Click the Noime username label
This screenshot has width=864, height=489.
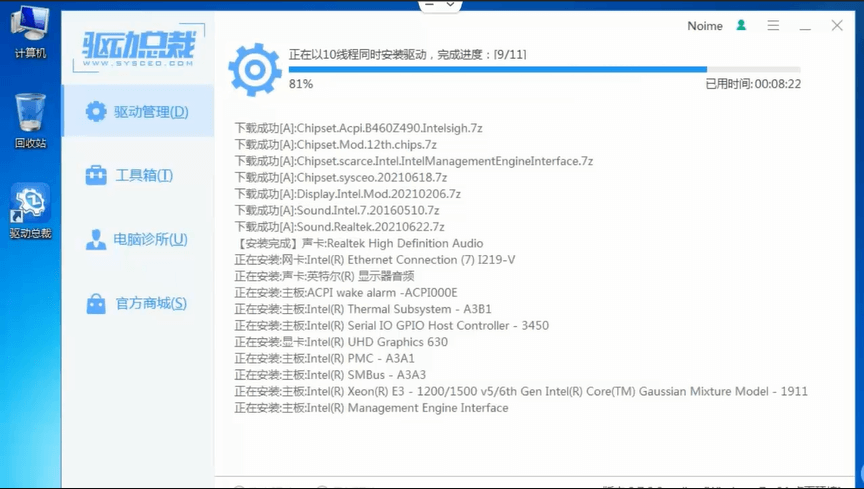coord(705,26)
